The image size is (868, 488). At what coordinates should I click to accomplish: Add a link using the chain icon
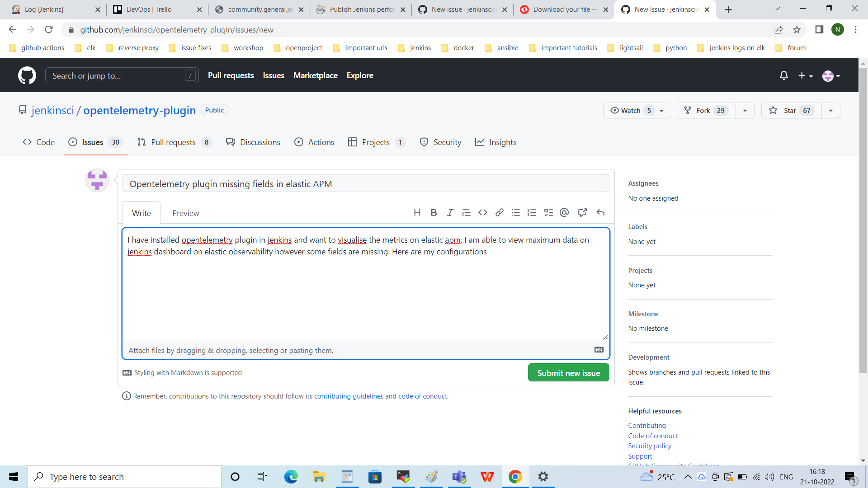click(499, 212)
